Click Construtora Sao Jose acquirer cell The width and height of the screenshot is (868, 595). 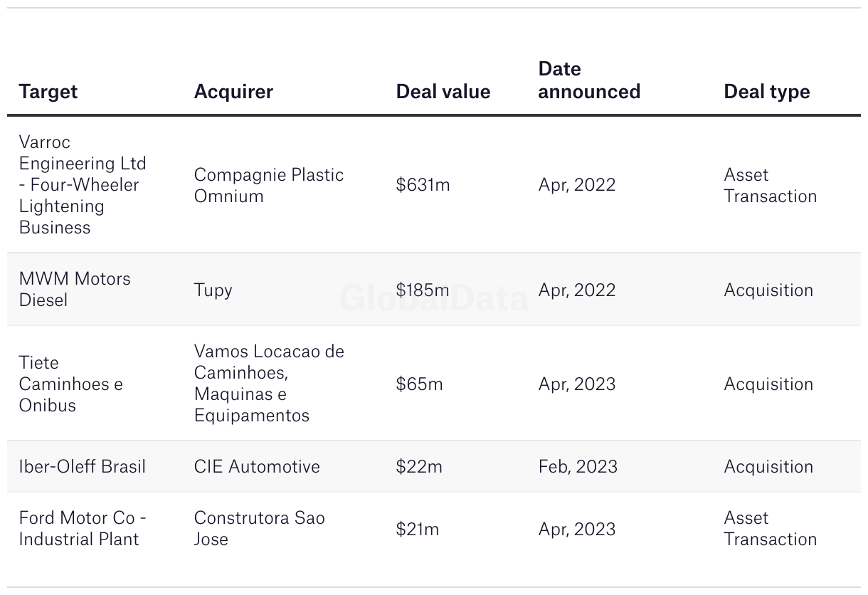tap(260, 528)
